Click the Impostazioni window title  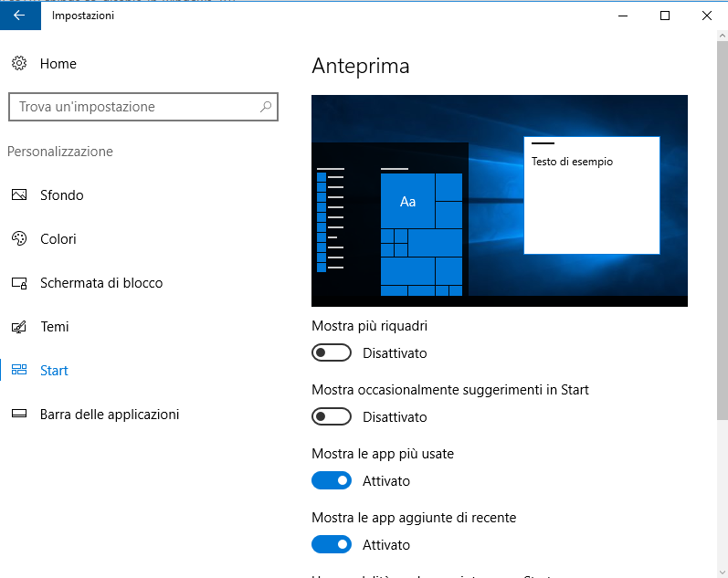point(83,16)
